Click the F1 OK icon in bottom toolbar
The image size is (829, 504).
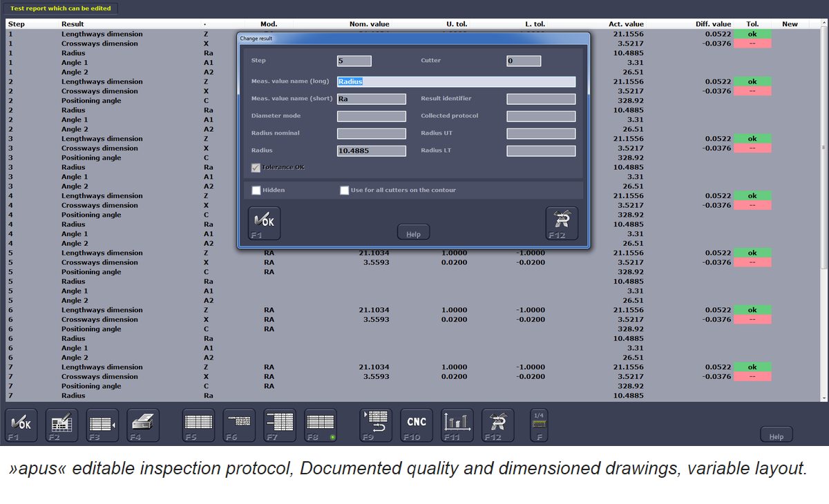[x=21, y=425]
